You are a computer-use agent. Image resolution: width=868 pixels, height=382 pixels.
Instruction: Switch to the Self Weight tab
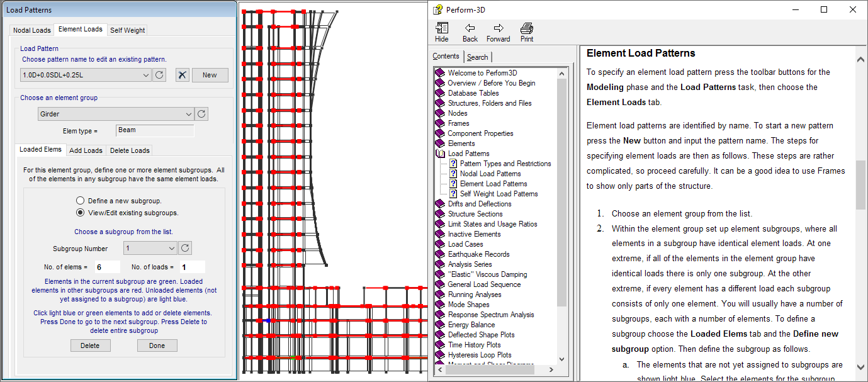click(127, 30)
